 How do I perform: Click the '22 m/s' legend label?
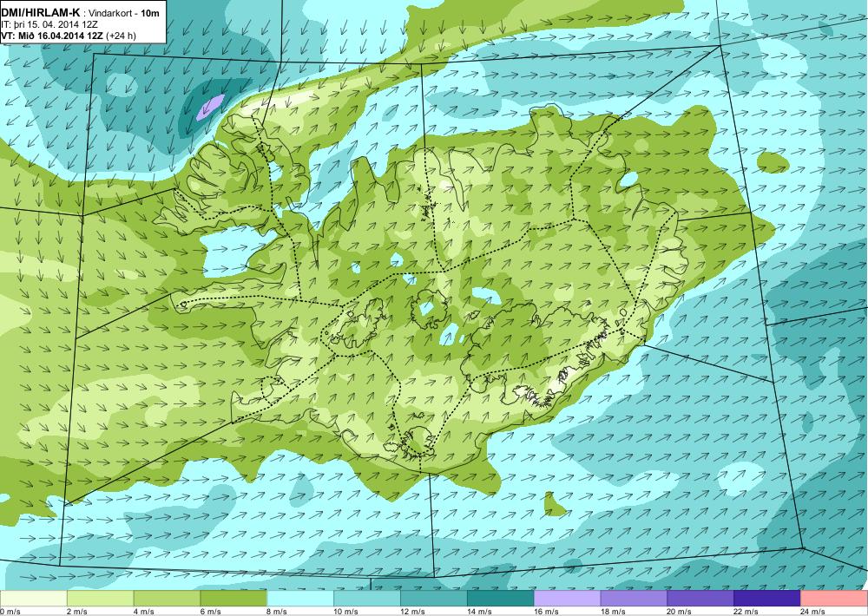pyautogui.click(x=746, y=612)
